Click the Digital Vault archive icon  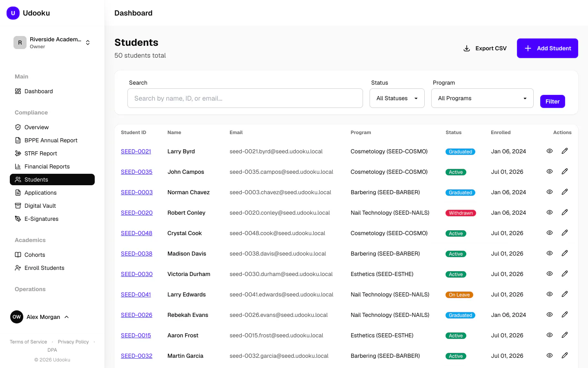[x=18, y=206]
